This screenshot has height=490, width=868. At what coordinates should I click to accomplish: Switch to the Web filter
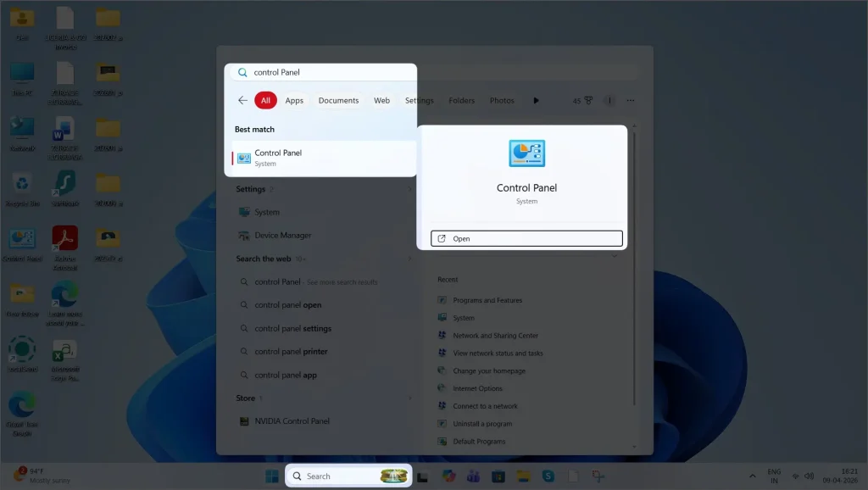pyautogui.click(x=381, y=100)
